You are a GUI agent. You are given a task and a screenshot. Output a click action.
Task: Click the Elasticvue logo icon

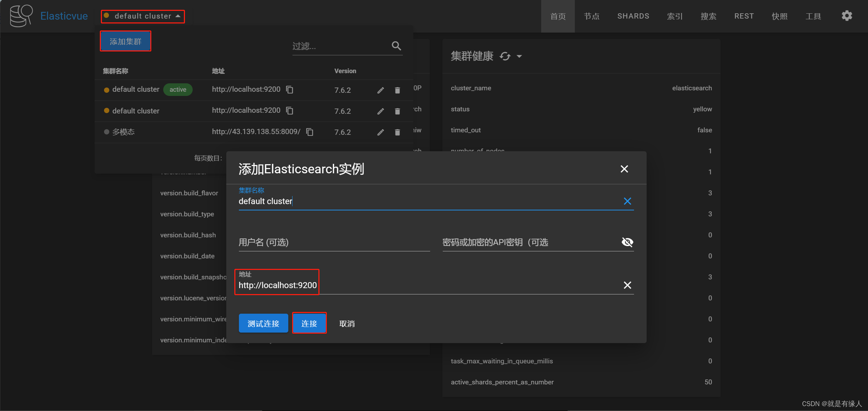coord(21,16)
